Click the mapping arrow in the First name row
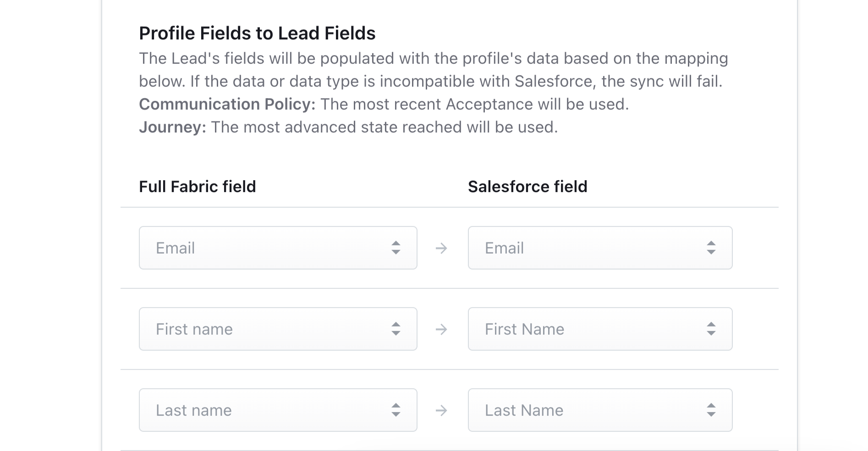This screenshot has width=868, height=451. [x=441, y=330]
